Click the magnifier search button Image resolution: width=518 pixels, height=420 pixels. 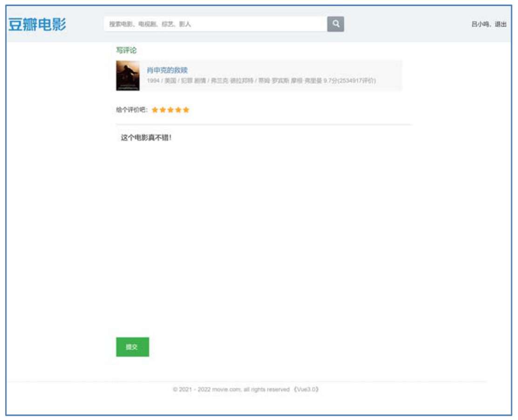click(335, 24)
